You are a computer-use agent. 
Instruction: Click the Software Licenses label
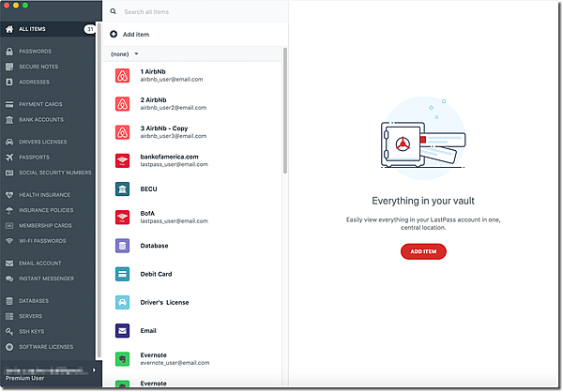click(x=46, y=347)
